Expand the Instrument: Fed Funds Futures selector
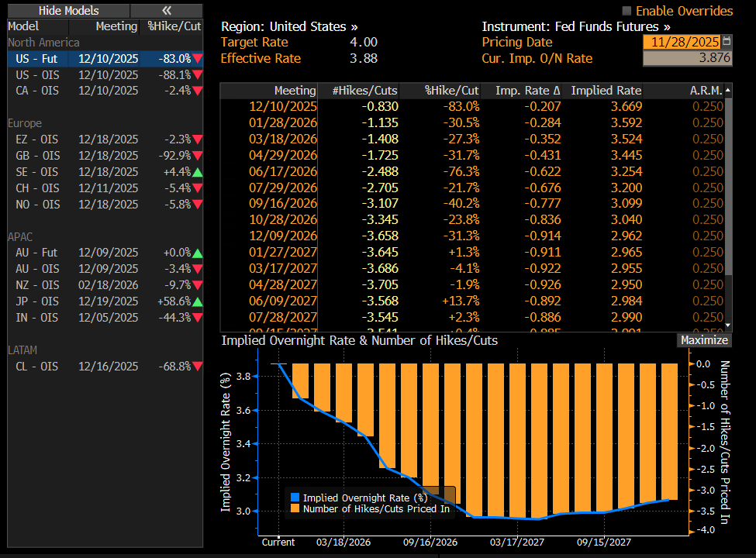 click(576, 26)
